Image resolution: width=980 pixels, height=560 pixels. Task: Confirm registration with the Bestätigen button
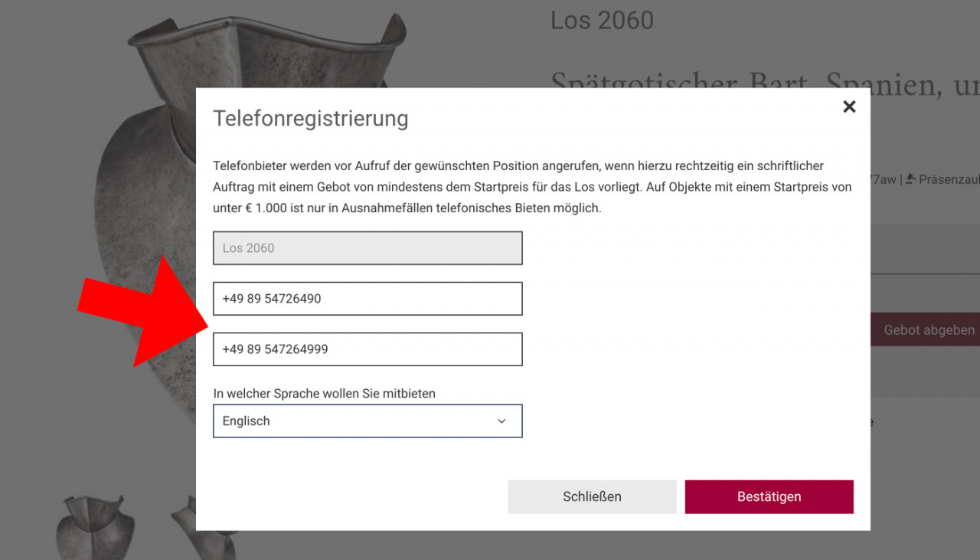pos(769,496)
